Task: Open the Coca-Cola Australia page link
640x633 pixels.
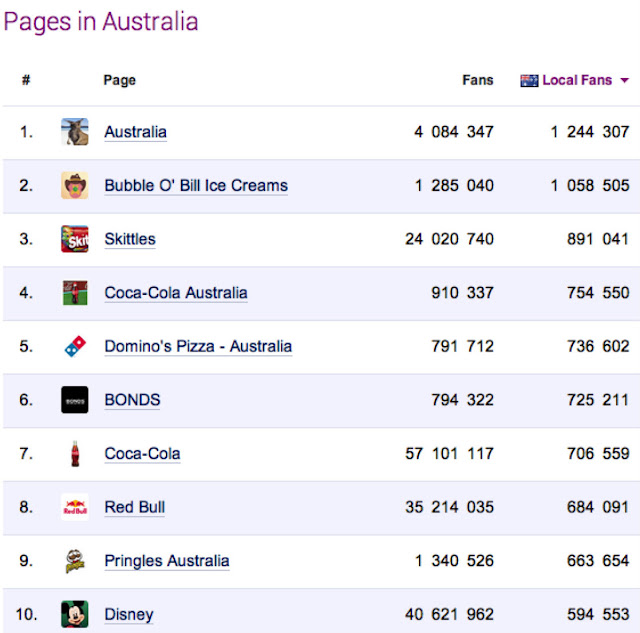Action: [175, 293]
